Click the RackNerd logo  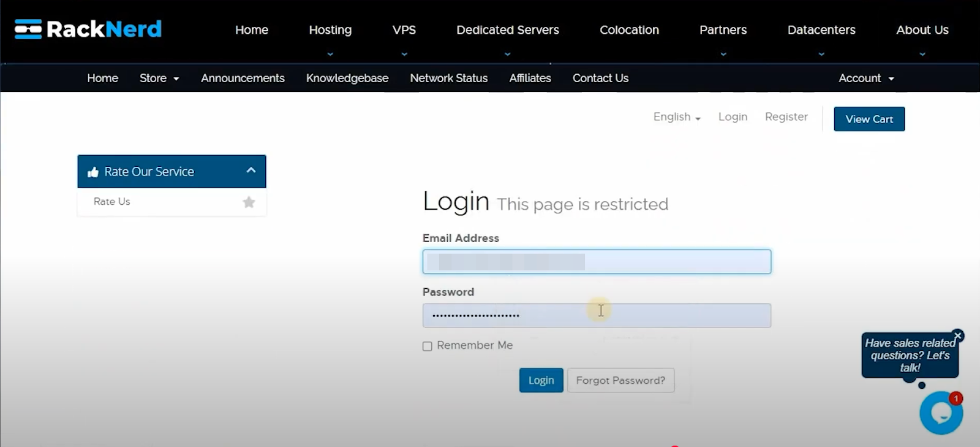[88, 29]
